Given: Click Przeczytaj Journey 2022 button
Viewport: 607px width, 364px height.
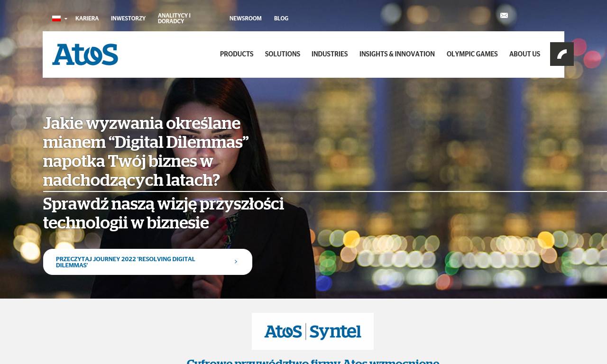Looking at the screenshot, I should pyautogui.click(x=147, y=262).
